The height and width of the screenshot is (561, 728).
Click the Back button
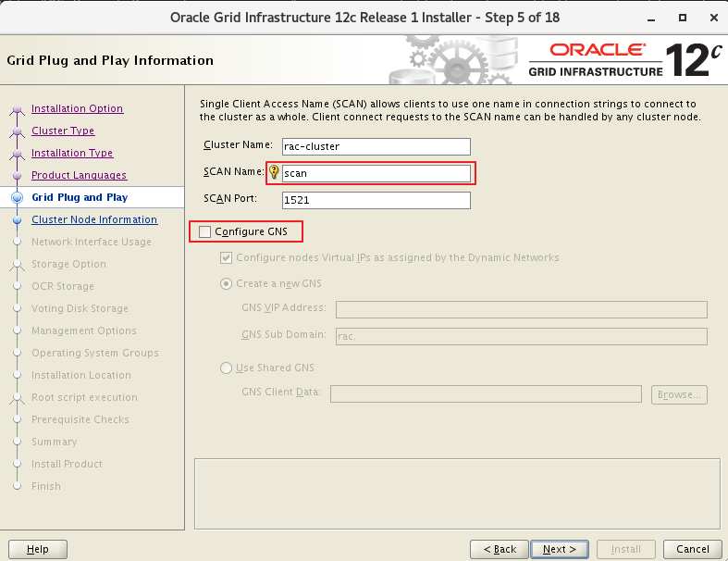(x=500, y=549)
